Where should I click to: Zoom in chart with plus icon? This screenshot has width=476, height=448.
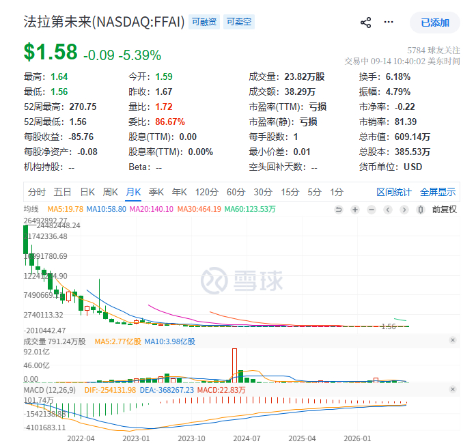355,210
